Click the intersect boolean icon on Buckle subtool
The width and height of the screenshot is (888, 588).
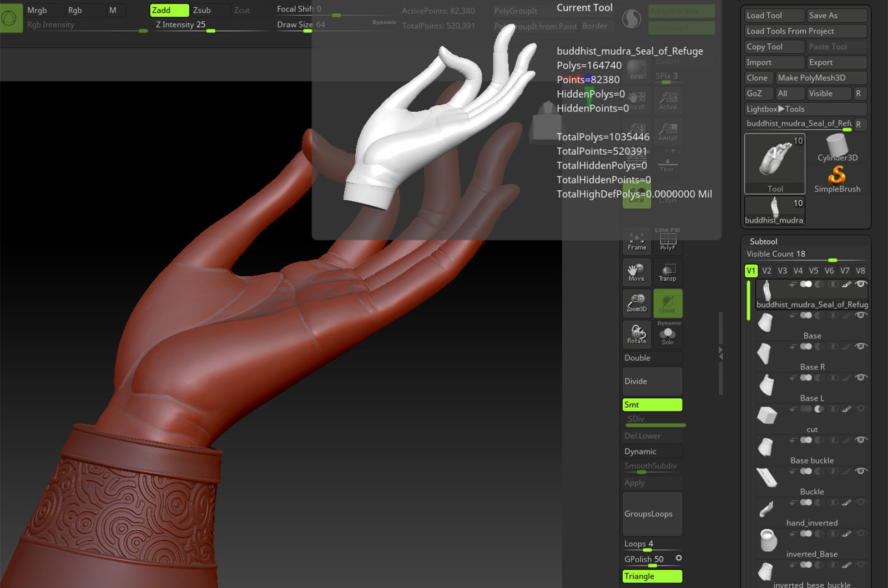(833, 472)
